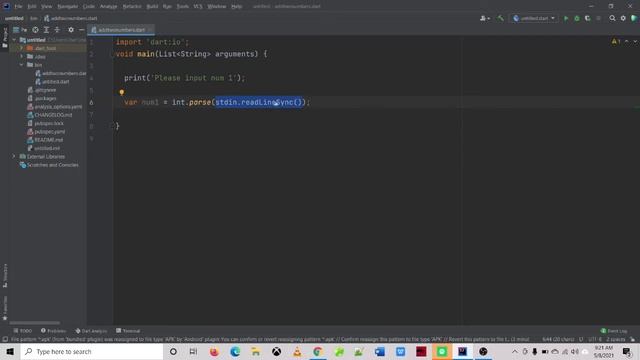The image size is (640, 360).
Task: Click the Project panel horizontal scrollbar
Action: (35, 323)
